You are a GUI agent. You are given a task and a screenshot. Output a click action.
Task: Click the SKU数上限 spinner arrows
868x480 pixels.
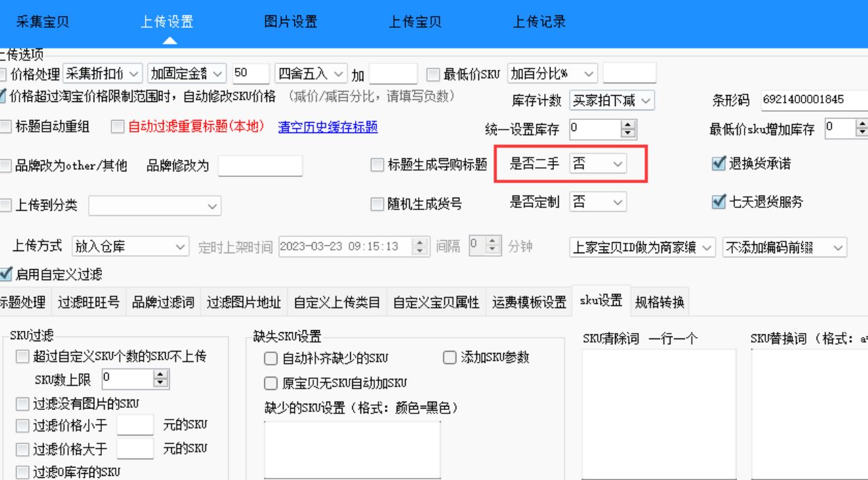[x=162, y=379]
